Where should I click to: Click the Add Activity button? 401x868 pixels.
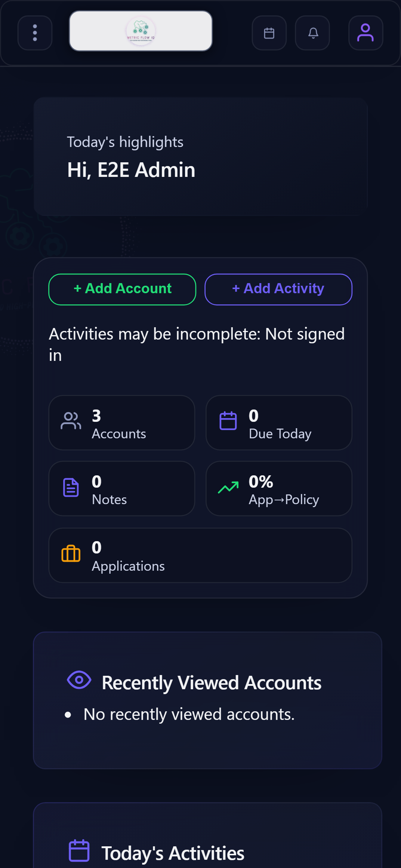[278, 289]
